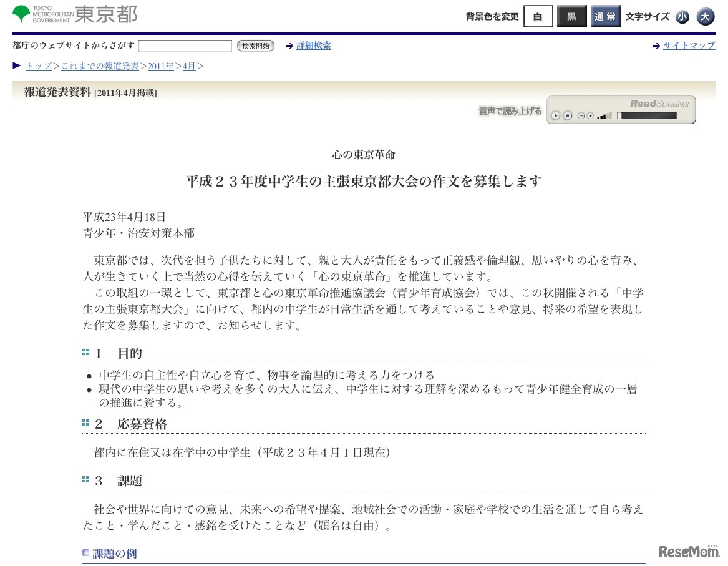728x566 pixels.
Task: Stop the ReadSpeaker playback
Action: 568,115
